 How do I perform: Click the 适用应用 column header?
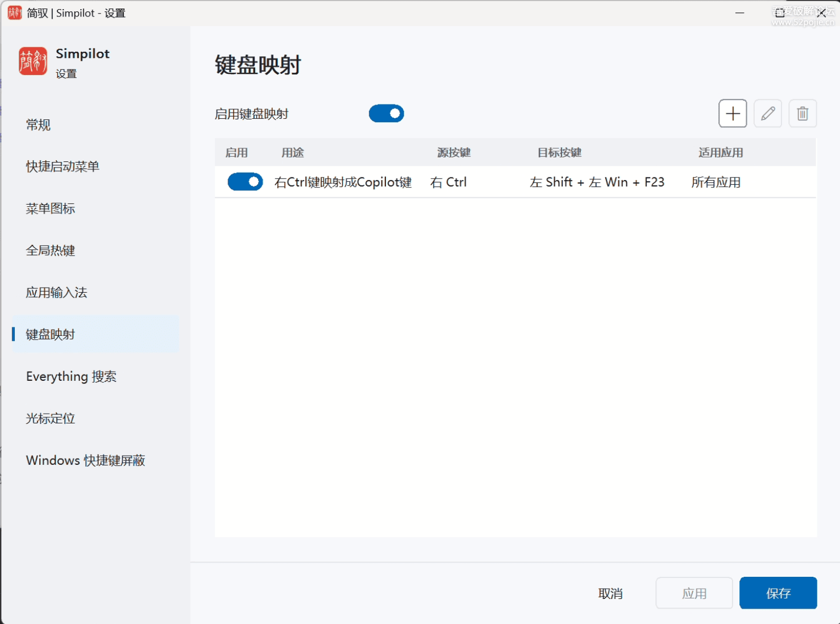pos(721,152)
